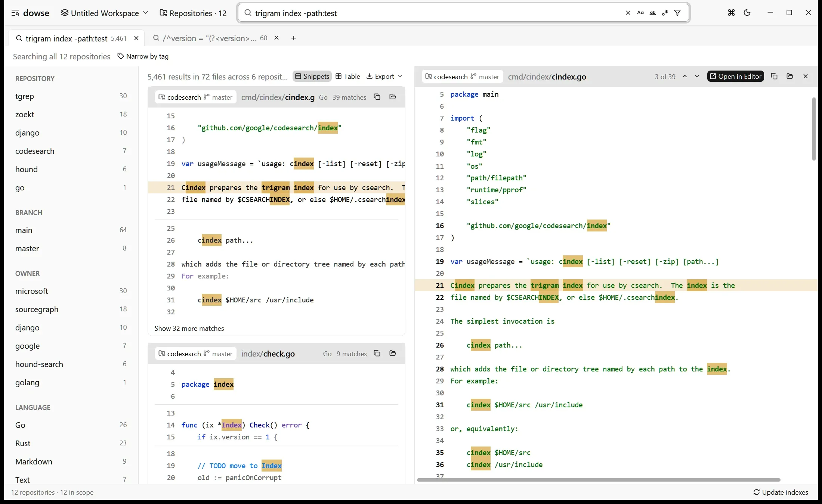
Task: Open the command palette icon
Action: tap(731, 13)
